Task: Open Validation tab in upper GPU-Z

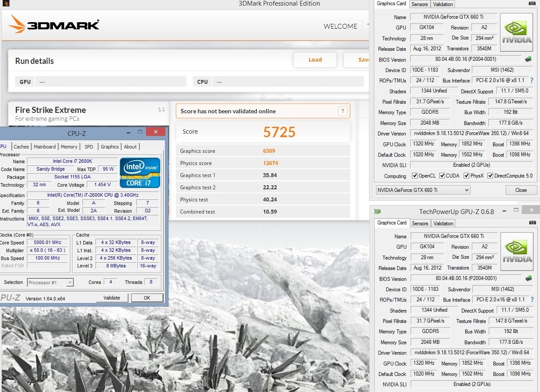Action: pos(443,4)
